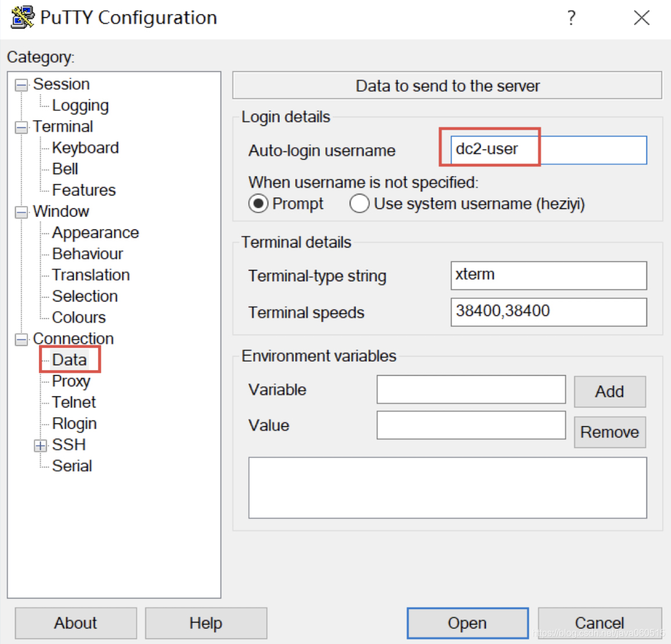671x644 pixels.
Task: Click the Add environment variable button
Action: point(610,392)
